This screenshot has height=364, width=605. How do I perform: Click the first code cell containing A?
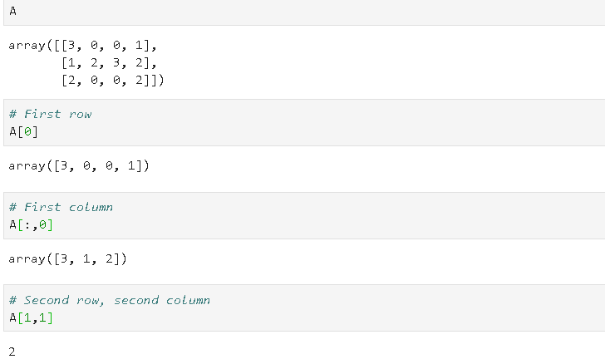[12, 10]
